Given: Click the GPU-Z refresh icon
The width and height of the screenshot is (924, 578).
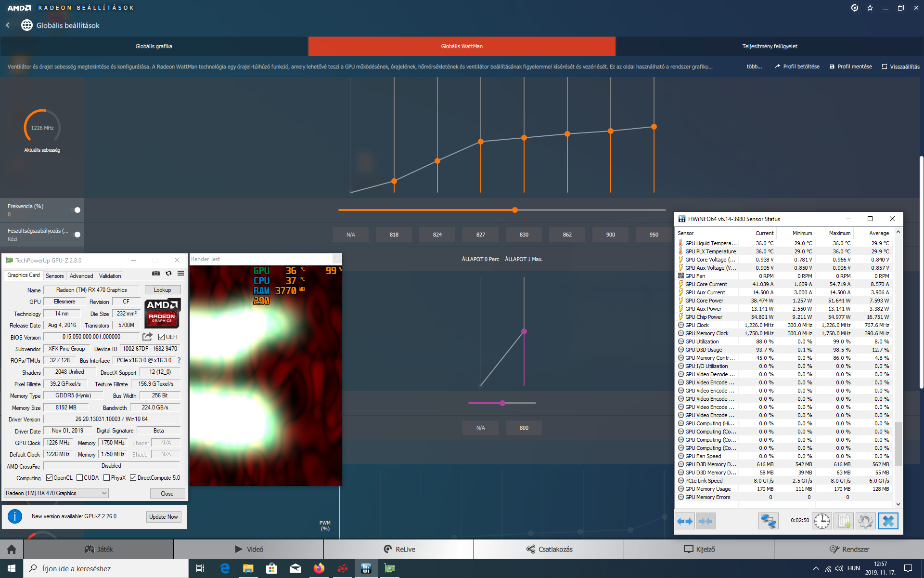Looking at the screenshot, I should [168, 273].
